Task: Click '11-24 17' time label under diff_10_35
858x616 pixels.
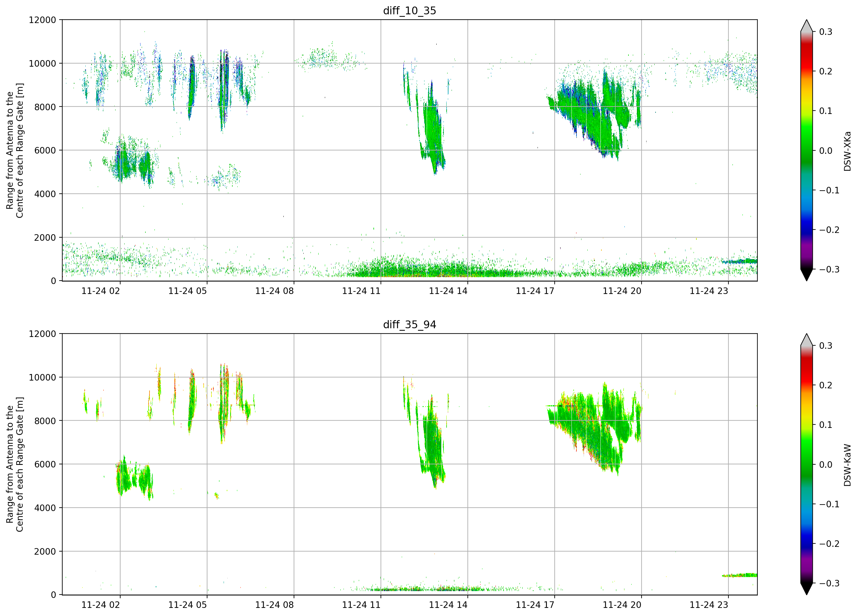Action: [535, 291]
